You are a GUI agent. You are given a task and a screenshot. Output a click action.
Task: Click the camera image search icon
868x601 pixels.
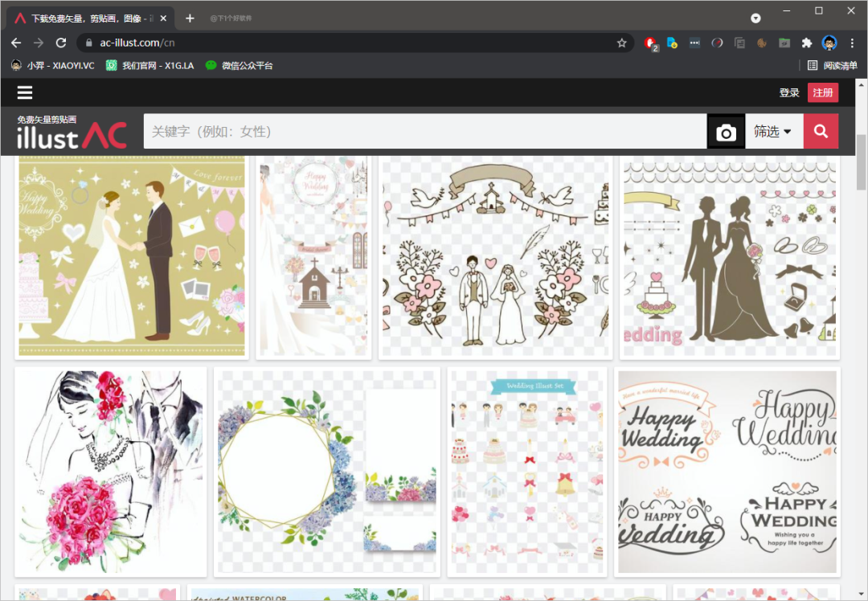click(x=726, y=132)
